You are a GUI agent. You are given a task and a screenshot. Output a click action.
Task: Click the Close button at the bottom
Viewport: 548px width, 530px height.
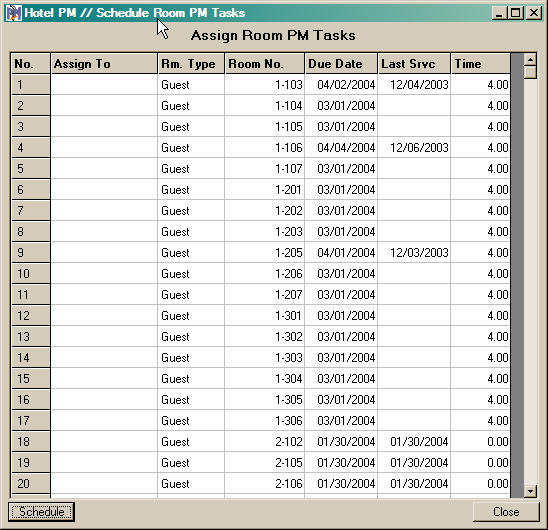click(506, 512)
